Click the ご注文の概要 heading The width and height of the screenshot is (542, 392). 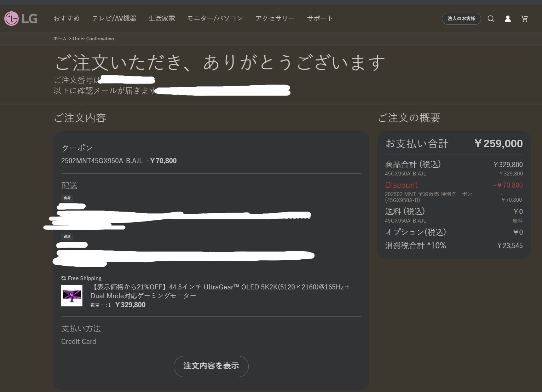[409, 118]
